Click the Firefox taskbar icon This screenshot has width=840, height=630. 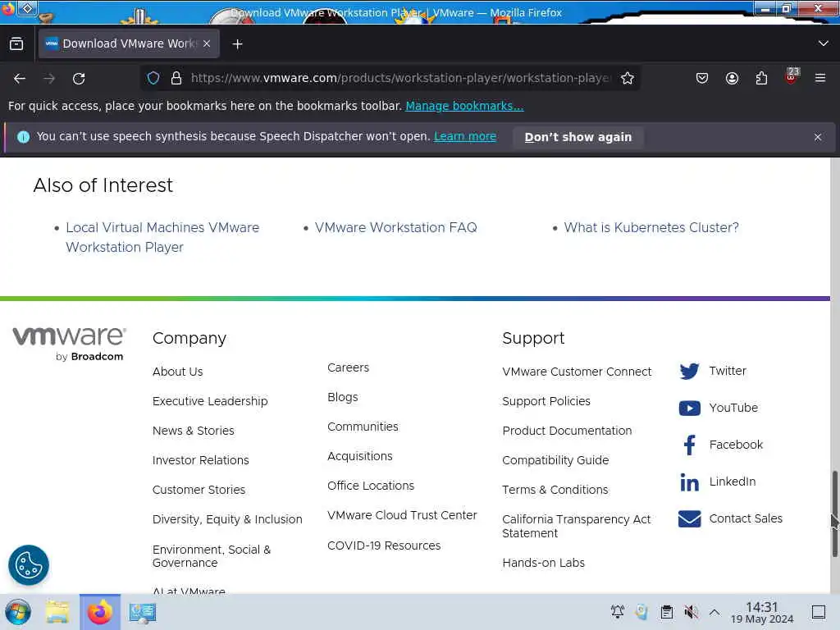coord(99,612)
